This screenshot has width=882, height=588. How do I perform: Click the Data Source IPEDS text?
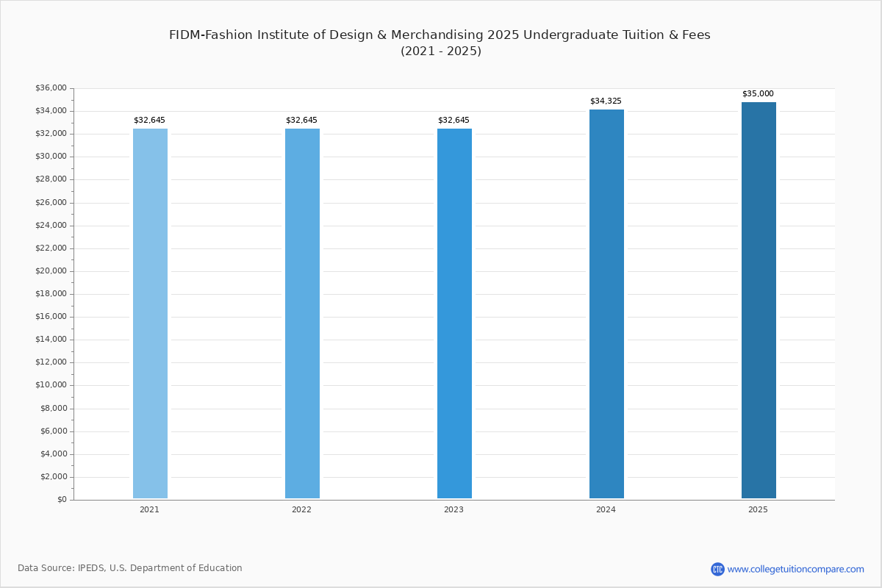click(x=130, y=568)
